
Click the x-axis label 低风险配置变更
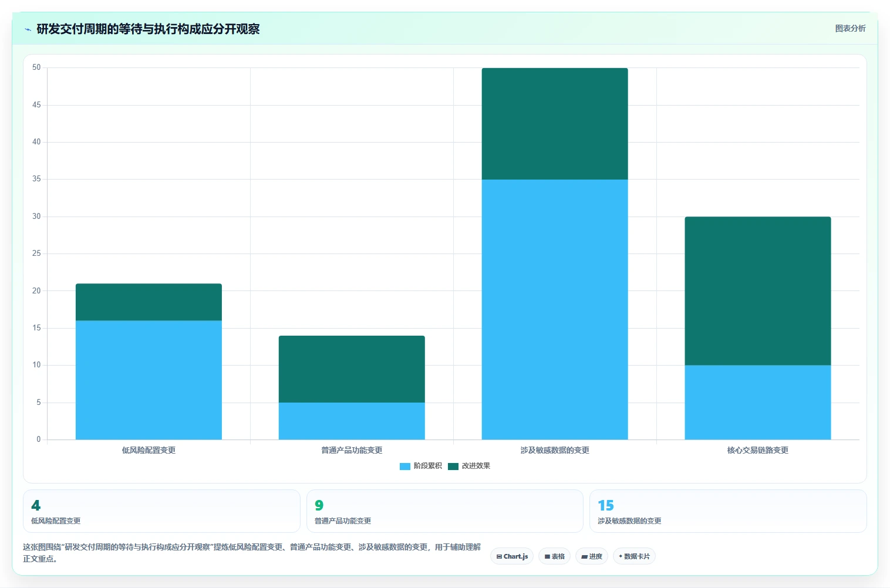click(x=149, y=450)
